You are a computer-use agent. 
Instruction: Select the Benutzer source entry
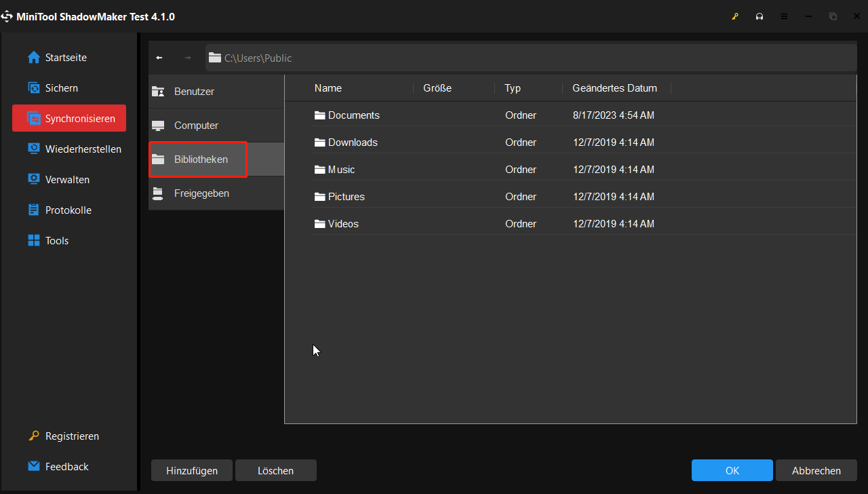coord(216,92)
